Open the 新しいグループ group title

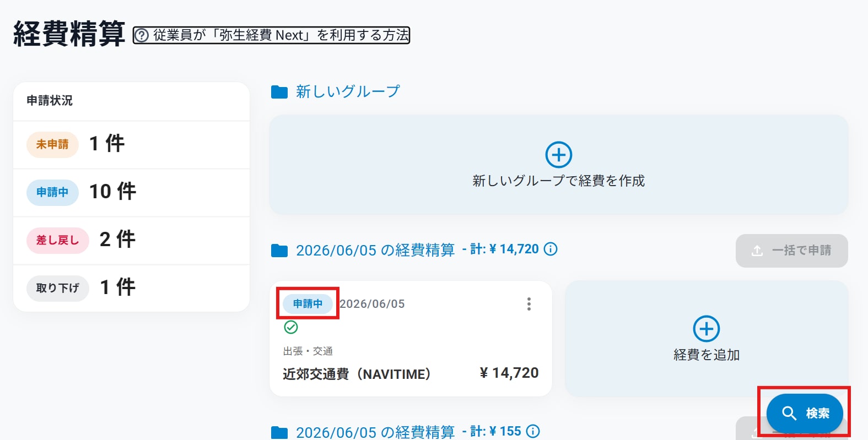[x=348, y=91]
